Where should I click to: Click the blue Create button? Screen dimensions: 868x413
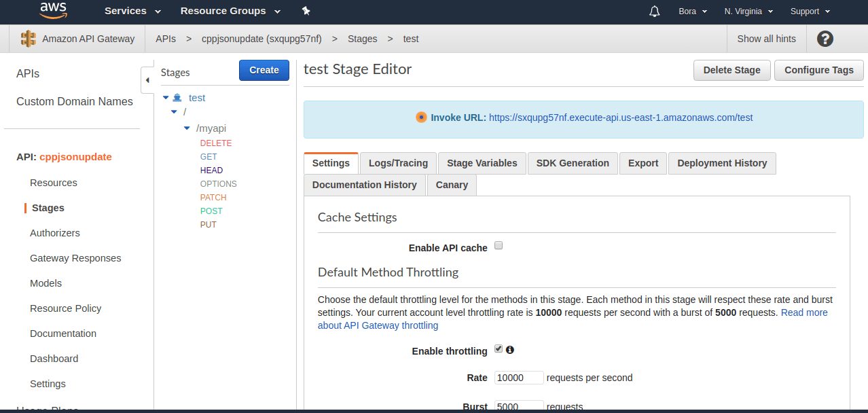(264, 70)
